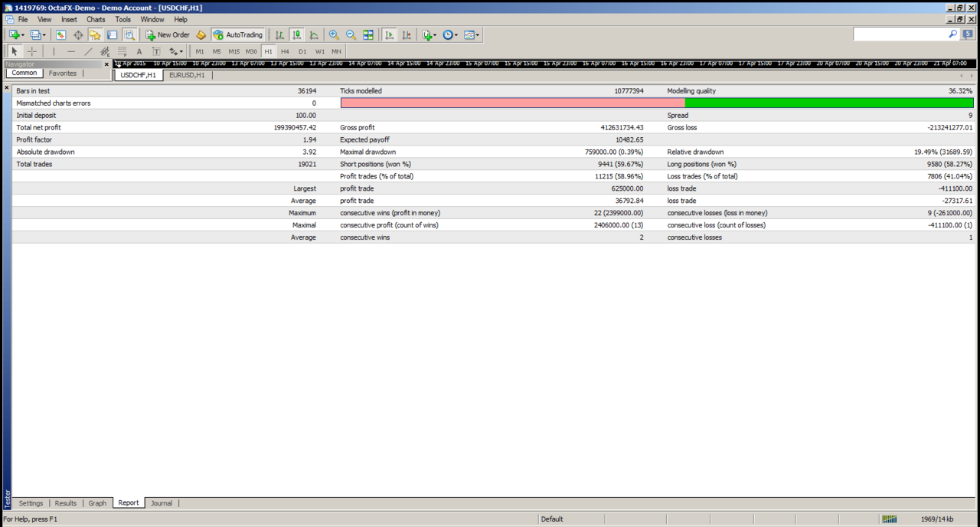
Task: Zoom in on the chart
Action: coord(334,34)
